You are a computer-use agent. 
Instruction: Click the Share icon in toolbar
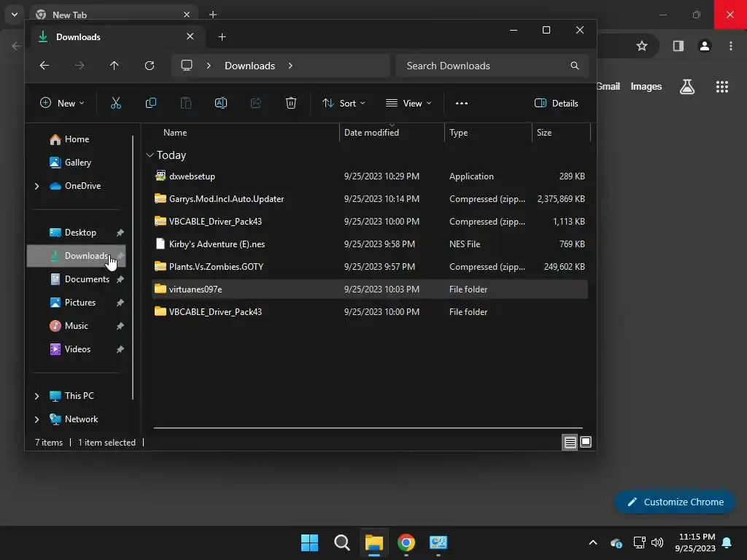pyautogui.click(x=256, y=103)
